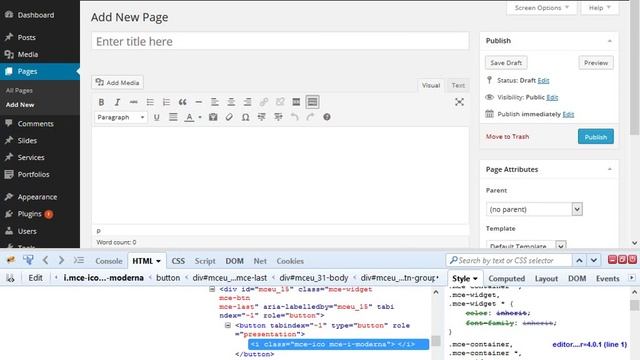640x360 pixels.
Task: Switch to Firebug CSS tab
Action: (178, 261)
